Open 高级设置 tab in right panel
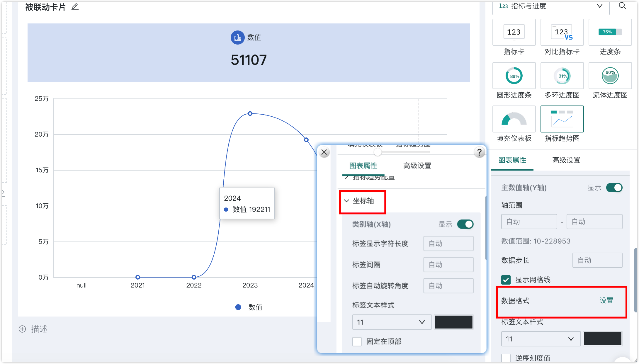Image resolution: width=639 pixels, height=364 pixels. click(x=566, y=160)
